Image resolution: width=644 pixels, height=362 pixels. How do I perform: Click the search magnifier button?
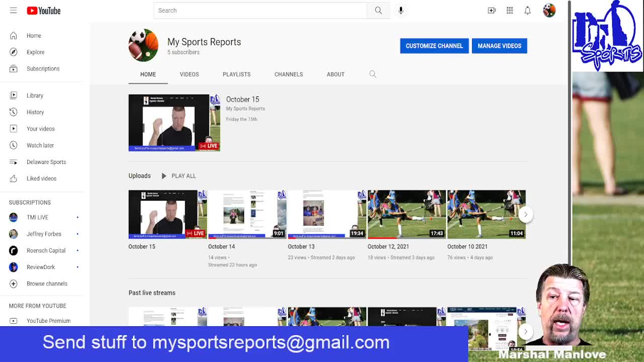point(378,11)
